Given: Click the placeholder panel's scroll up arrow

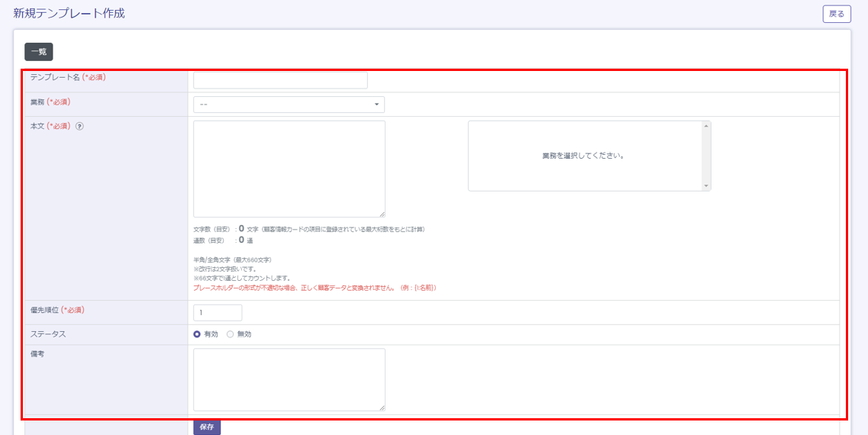Looking at the screenshot, I should click(x=706, y=126).
